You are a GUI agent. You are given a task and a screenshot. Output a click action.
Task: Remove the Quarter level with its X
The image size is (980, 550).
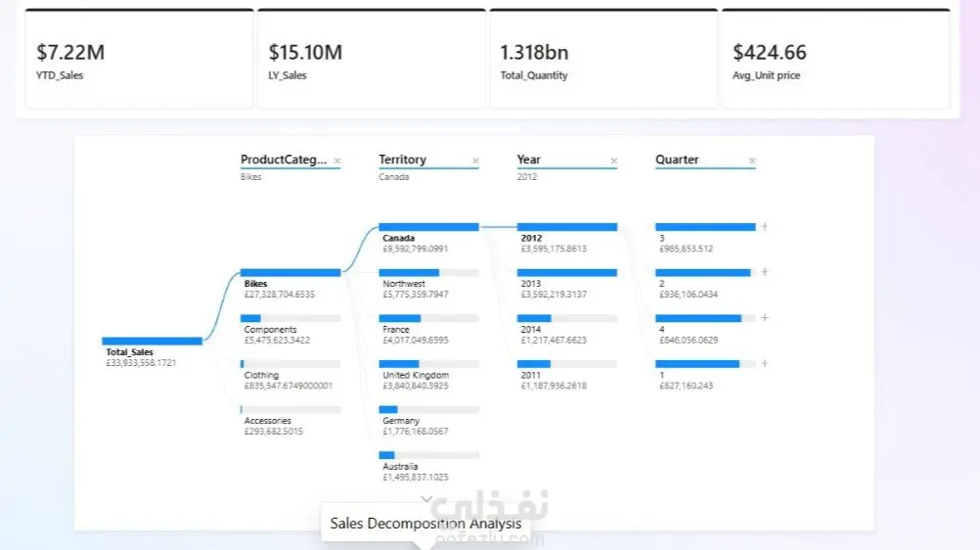tap(752, 160)
